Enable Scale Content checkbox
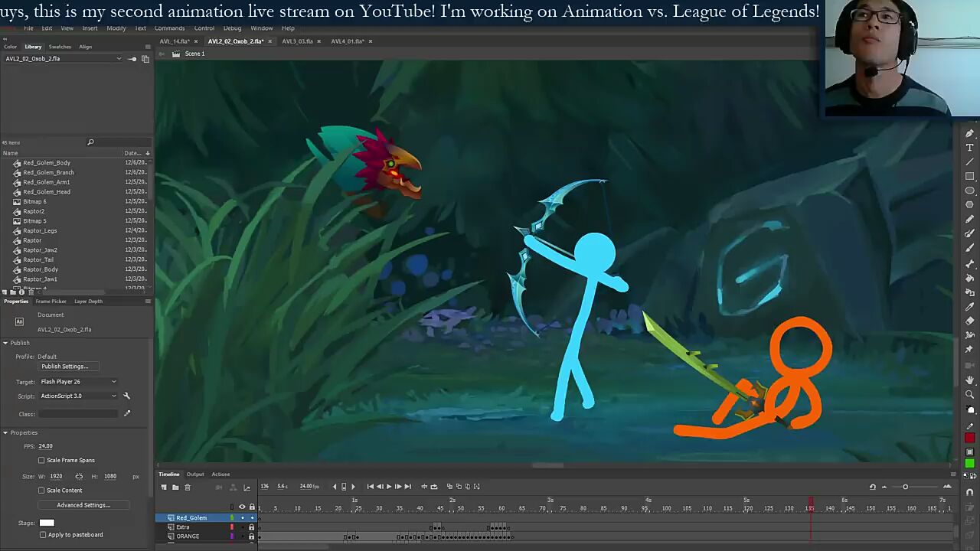Viewport: 980px width, 551px height. [x=41, y=490]
